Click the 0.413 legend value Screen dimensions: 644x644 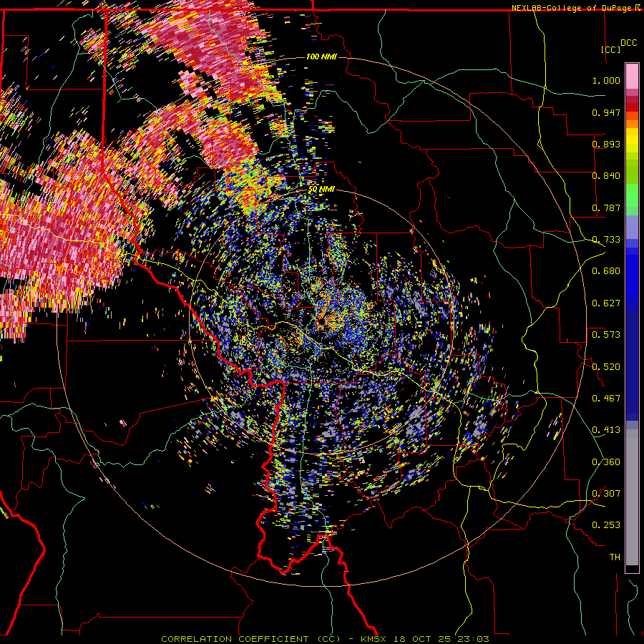pos(606,430)
